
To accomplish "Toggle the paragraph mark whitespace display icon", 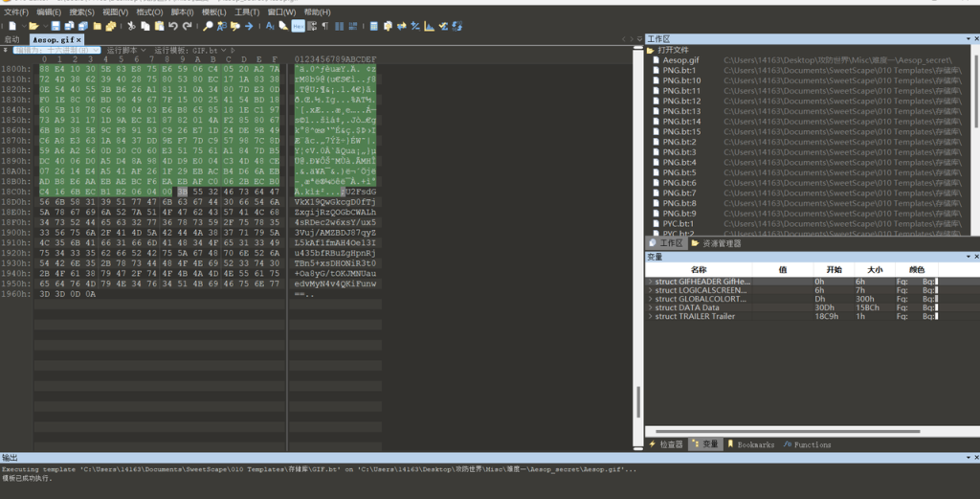I will (x=325, y=26).
